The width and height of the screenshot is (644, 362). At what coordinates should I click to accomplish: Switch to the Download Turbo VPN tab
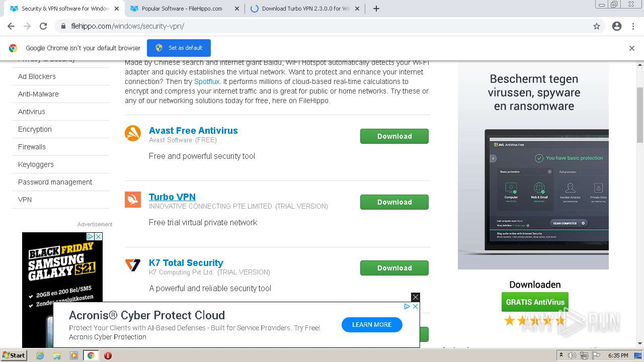tap(305, 9)
